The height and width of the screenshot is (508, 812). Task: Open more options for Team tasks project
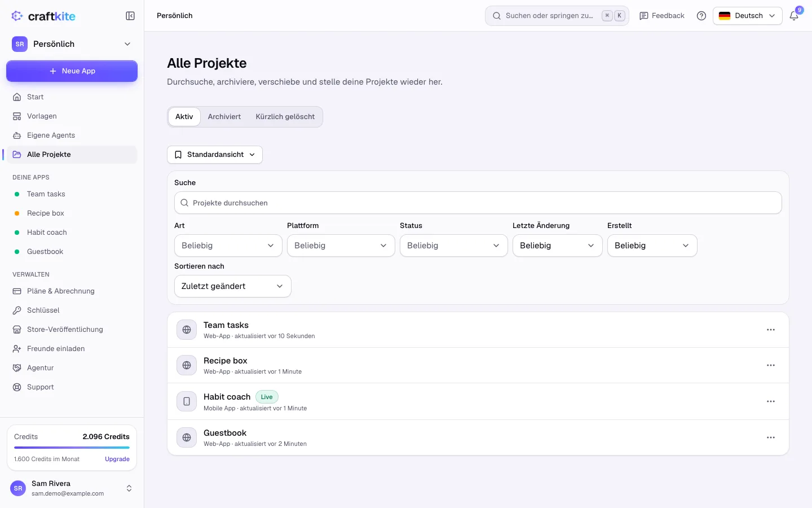pyautogui.click(x=771, y=330)
